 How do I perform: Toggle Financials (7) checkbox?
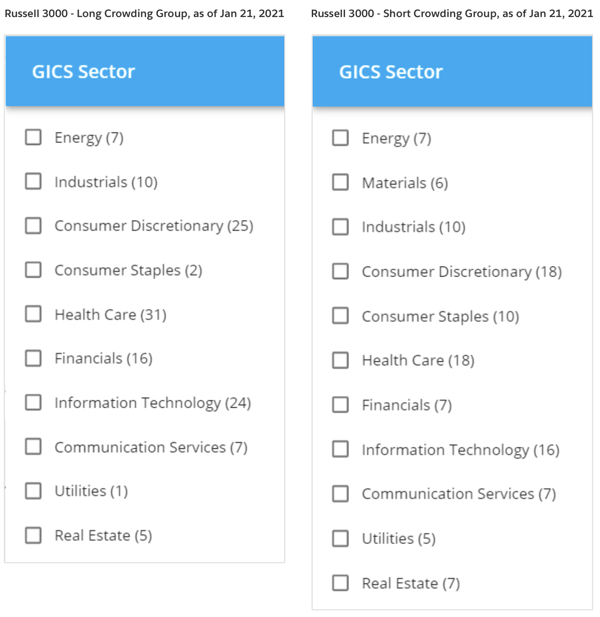[340, 405]
